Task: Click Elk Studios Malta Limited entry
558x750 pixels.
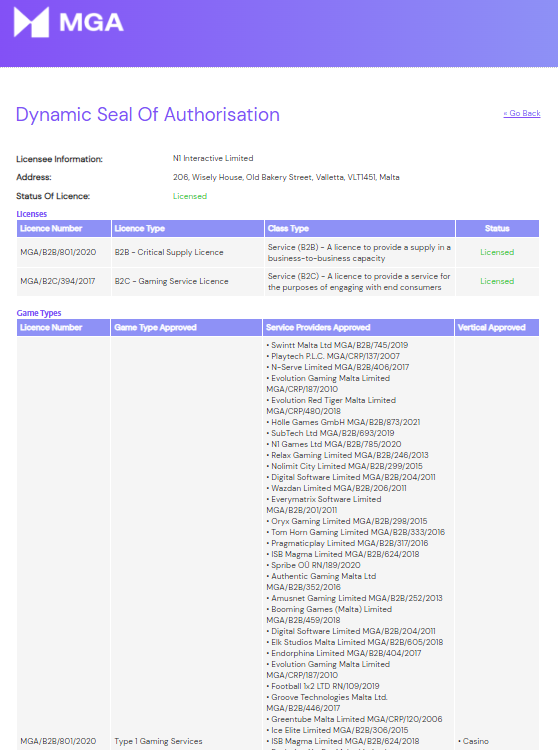Action: (355, 642)
